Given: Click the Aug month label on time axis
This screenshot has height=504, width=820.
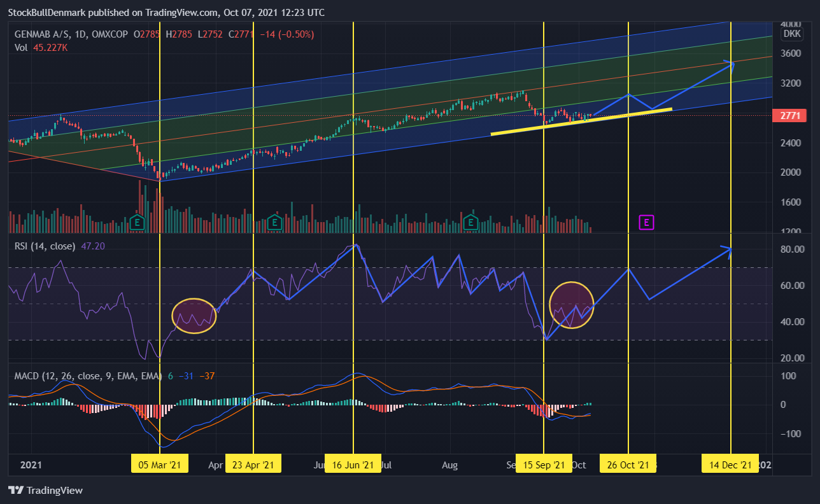Looking at the screenshot, I should (449, 465).
